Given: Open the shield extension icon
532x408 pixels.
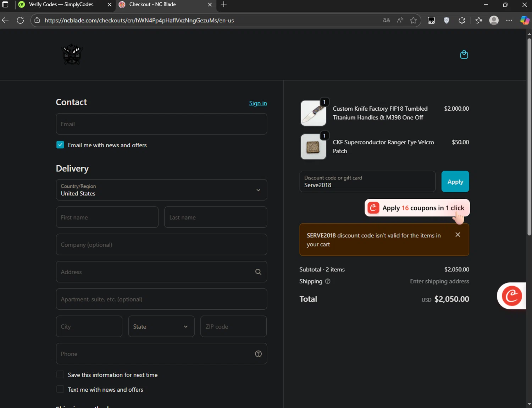Looking at the screenshot, I should 447,20.
